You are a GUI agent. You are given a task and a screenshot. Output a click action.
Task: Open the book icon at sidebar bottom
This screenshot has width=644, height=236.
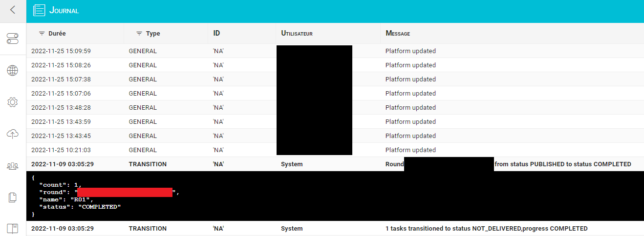click(x=13, y=229)
